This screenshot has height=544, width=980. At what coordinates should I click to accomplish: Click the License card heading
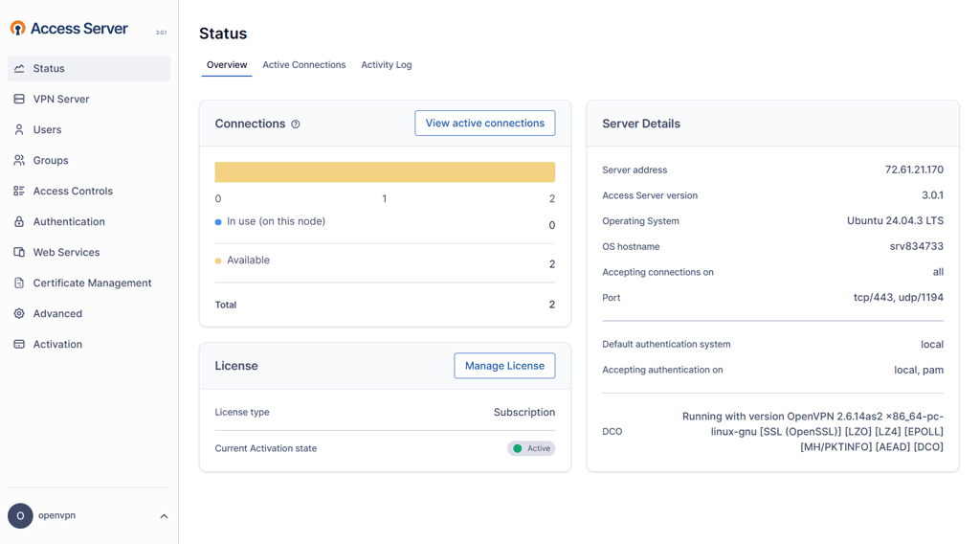point(236,366)
